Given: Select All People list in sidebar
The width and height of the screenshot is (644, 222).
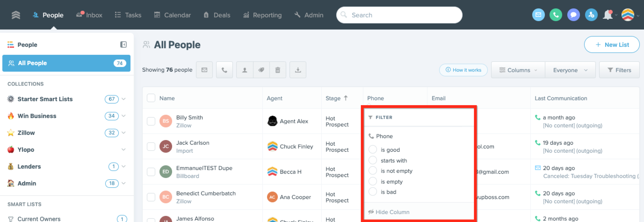Looking at the screenshot, I should [66, 63].
